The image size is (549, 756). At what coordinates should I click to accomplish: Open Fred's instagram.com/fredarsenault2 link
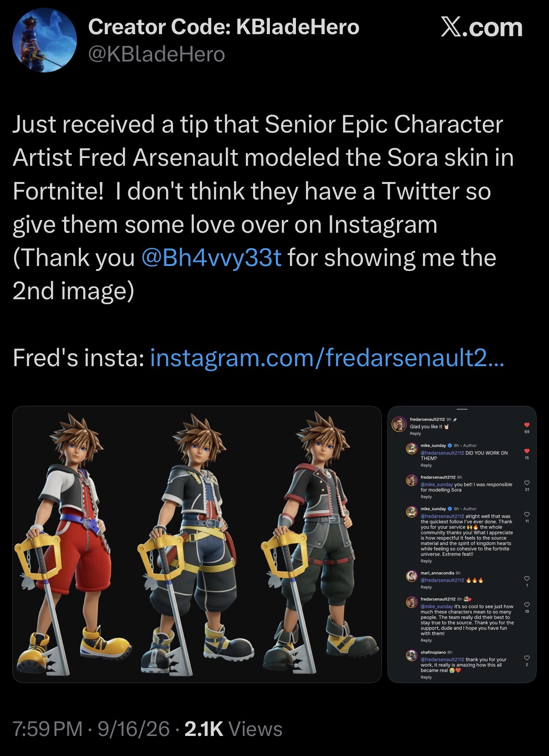click(327, 358)
